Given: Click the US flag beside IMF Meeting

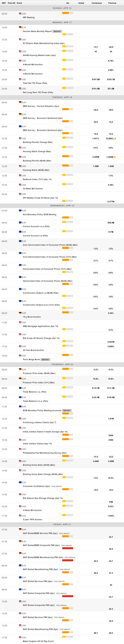Looking at the screenshot, I should click(x=20, y=14).
